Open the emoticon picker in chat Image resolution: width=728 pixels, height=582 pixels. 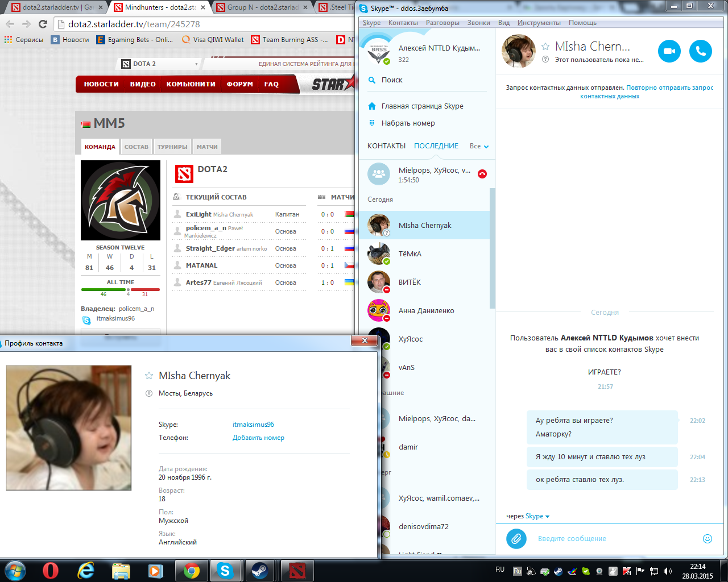tap(708, 538)
